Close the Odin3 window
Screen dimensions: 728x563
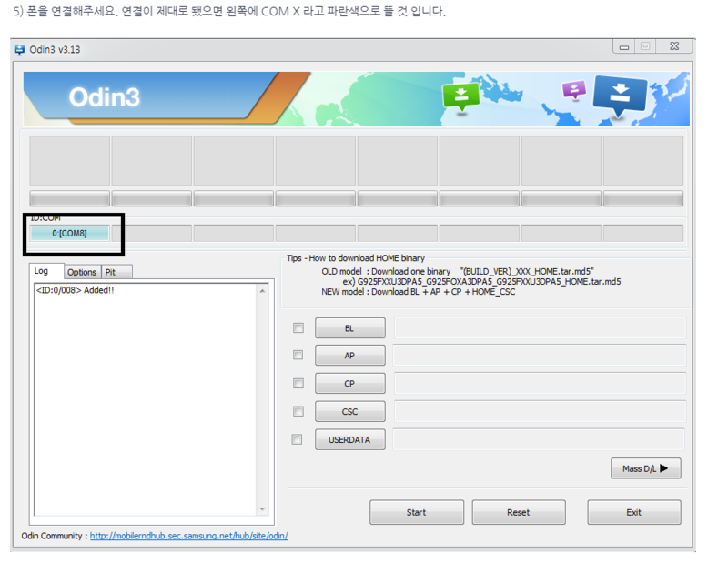(674, 46)
